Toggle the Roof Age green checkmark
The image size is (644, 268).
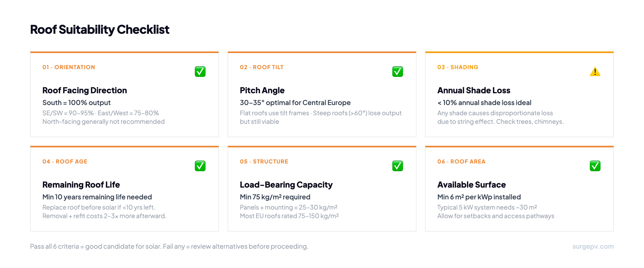(x=200, y=166)
